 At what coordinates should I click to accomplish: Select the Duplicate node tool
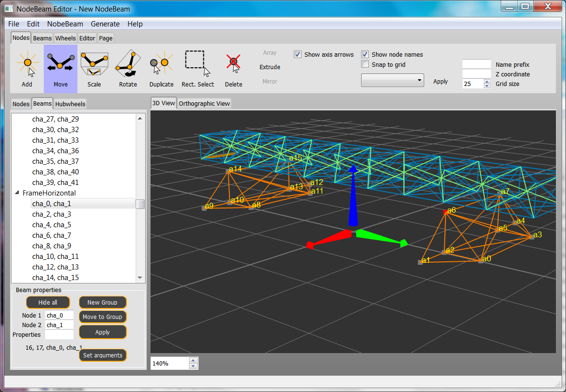(162, 69)
